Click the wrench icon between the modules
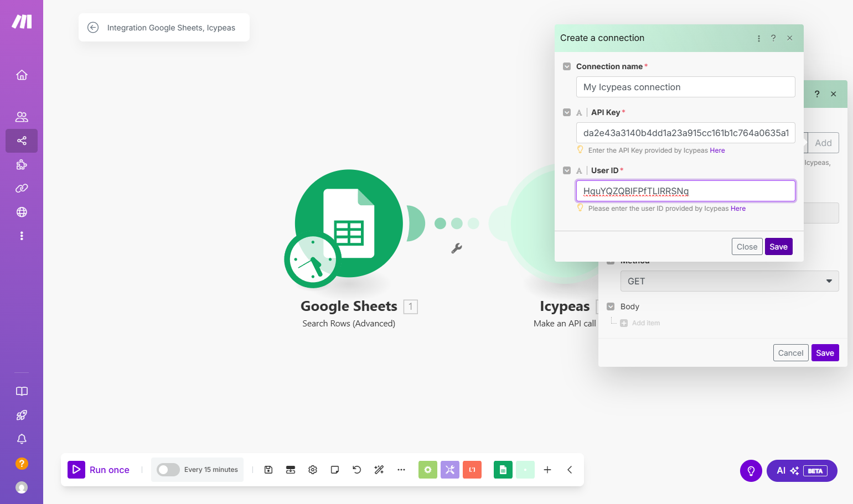The image size is (853, 504). click(457, 248)
